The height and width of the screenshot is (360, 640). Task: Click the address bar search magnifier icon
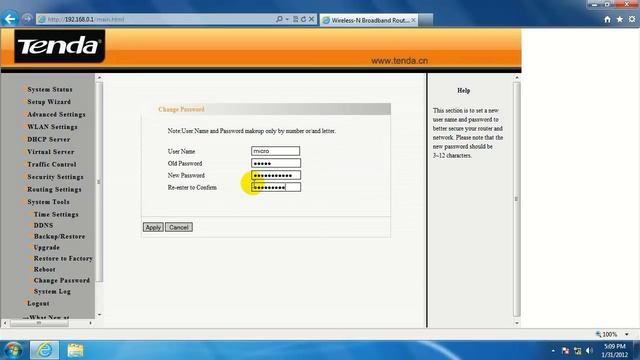[x=279, y=19]
